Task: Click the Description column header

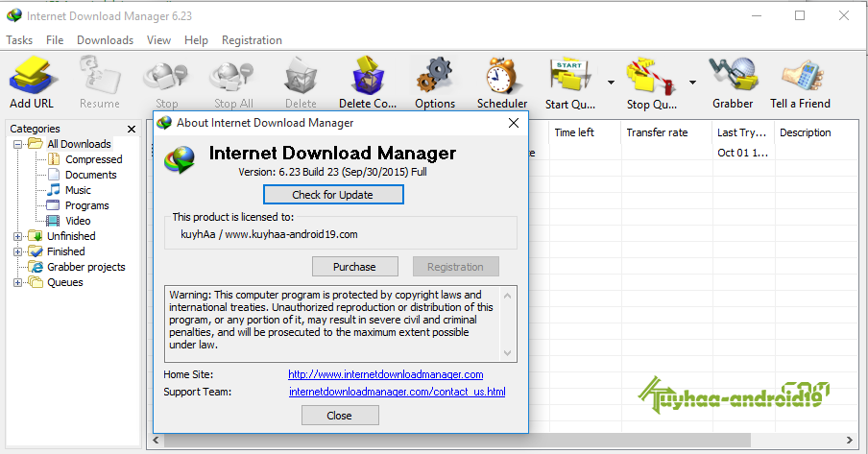Action: pos(817,132)
